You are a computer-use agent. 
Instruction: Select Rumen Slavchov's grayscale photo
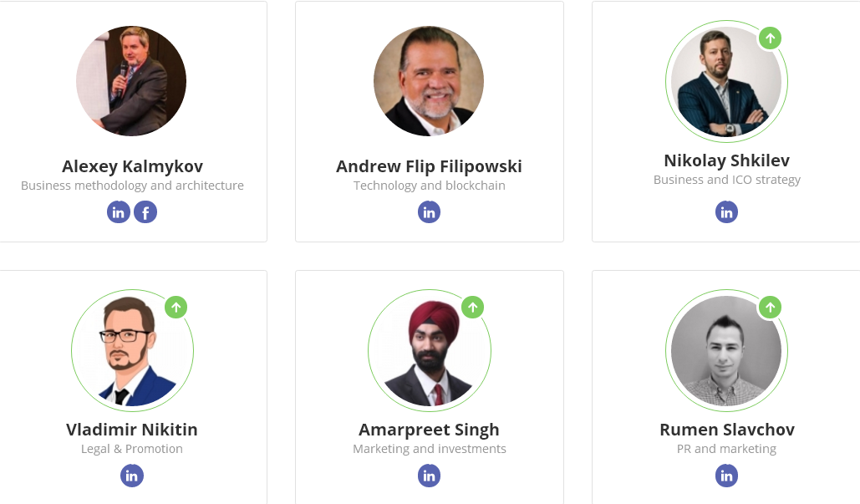click(726, 350)
